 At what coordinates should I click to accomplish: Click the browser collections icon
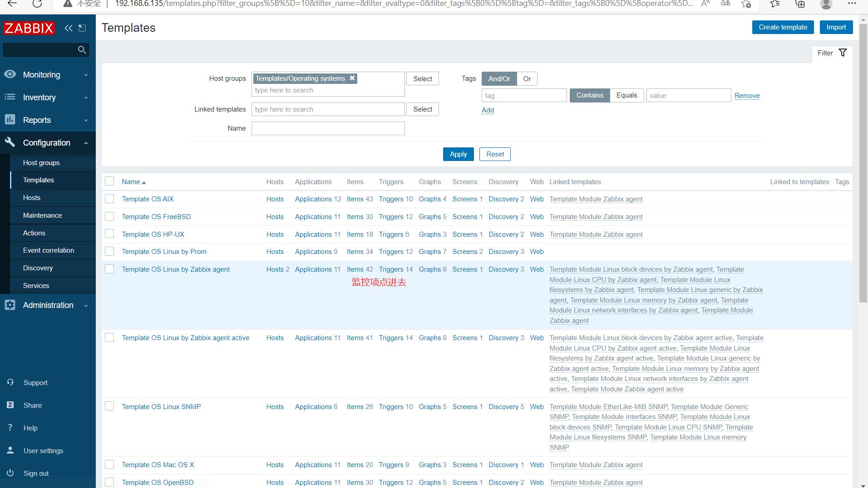click(x=800, y=4)
